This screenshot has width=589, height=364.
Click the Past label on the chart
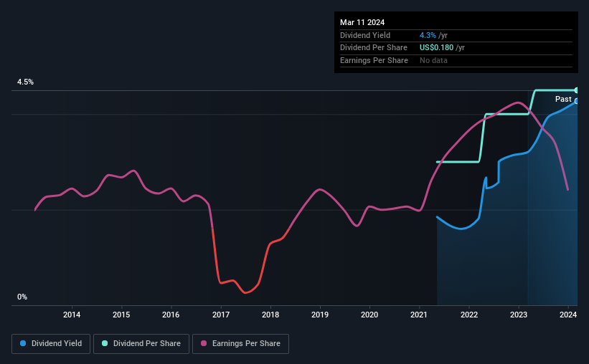563,99
